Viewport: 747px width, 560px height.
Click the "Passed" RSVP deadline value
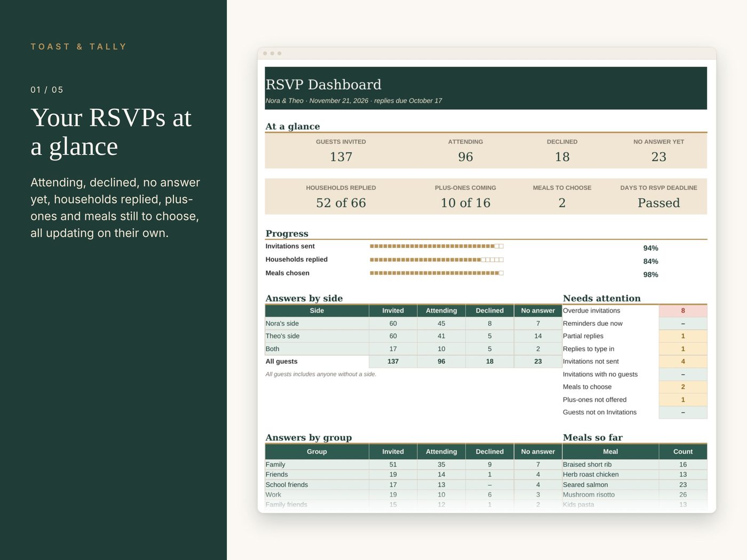tap(658, 203)
